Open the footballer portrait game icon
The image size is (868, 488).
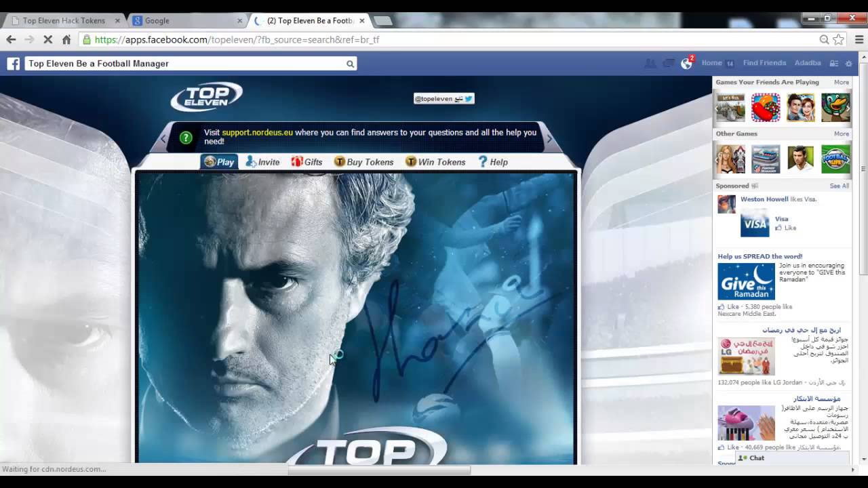point(800,159)
